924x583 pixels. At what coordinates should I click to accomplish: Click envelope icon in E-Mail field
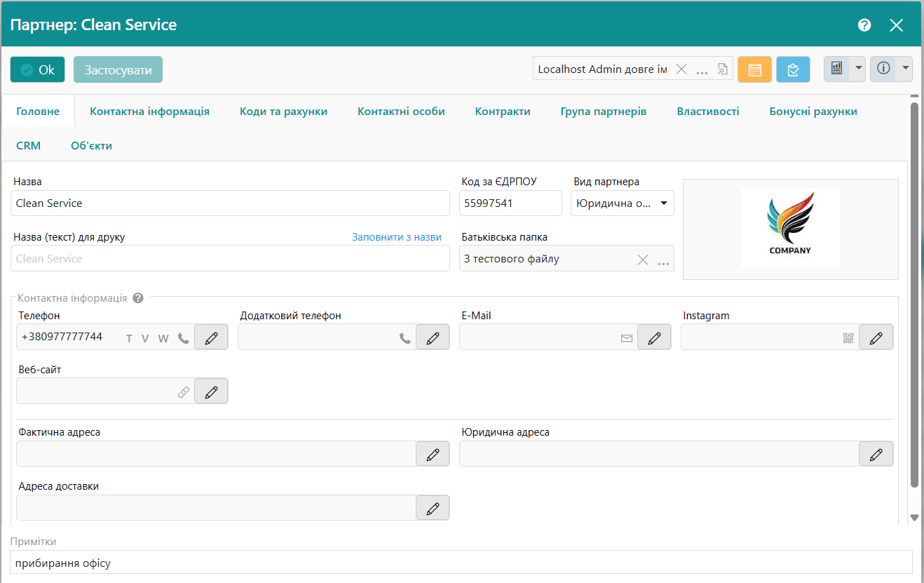point(627,338)
